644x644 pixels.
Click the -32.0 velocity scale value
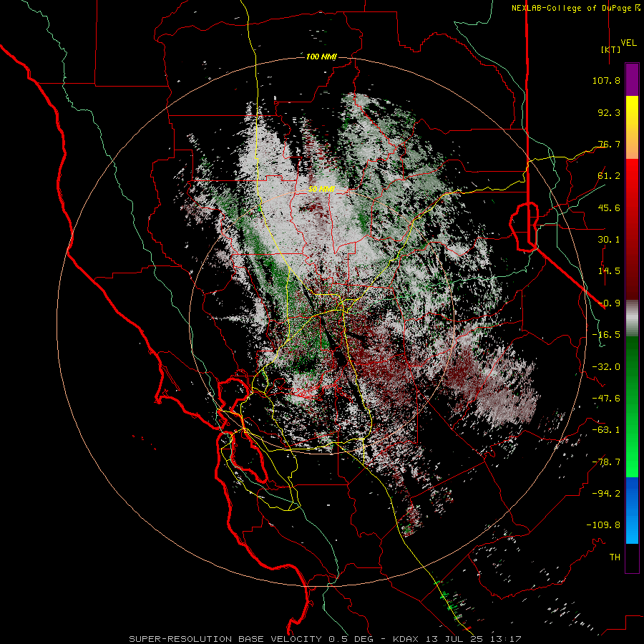pos(606,367)
